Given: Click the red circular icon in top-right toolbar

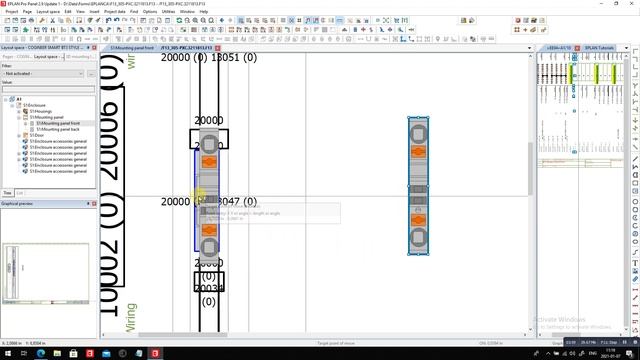Looking at the screenshot, I should click(518, 20).
